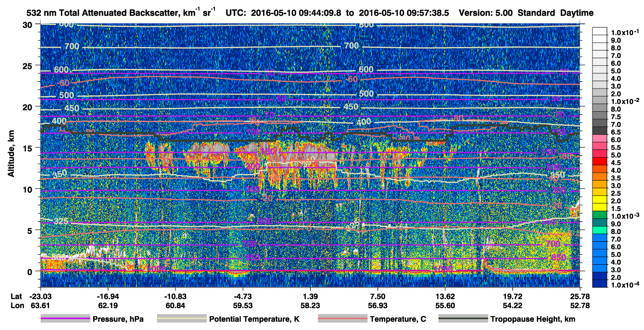Click the "Tropopause Height, km" legend label
The height and width of the screenshot is (330, 644).
[x=533, y=319]
